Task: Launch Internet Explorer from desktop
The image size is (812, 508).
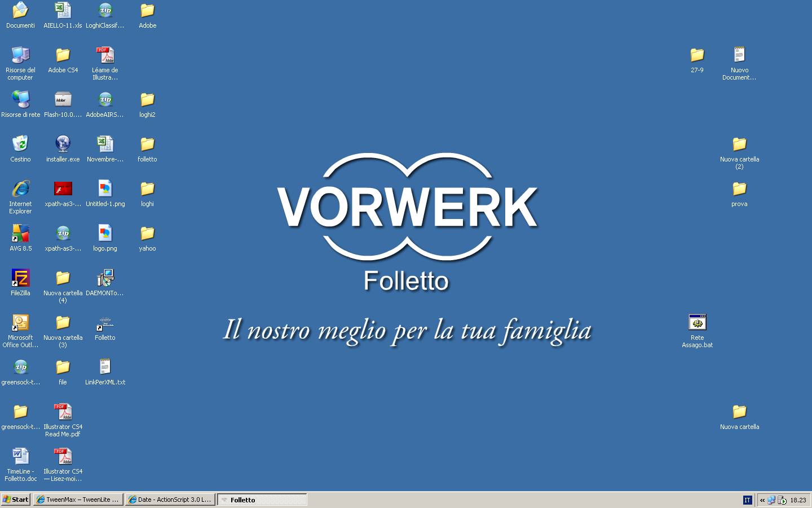Action: click(x=20, y=189)
